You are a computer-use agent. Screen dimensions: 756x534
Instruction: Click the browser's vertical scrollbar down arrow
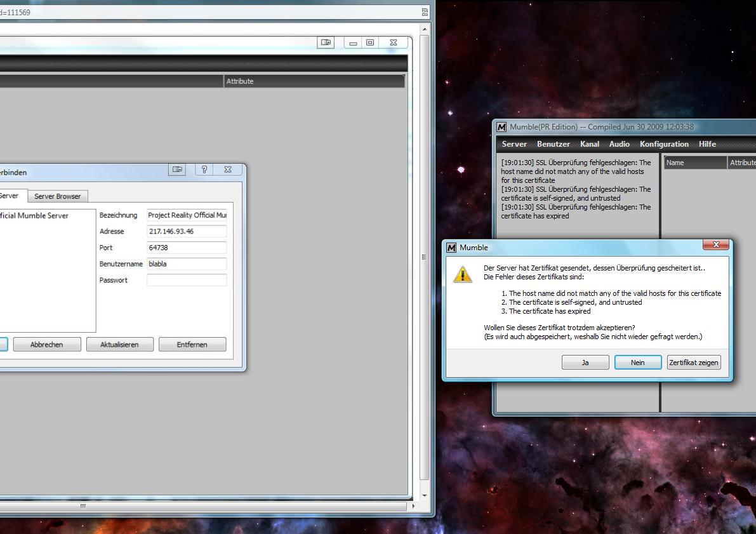pyautogui.click(x=424, y=495)
